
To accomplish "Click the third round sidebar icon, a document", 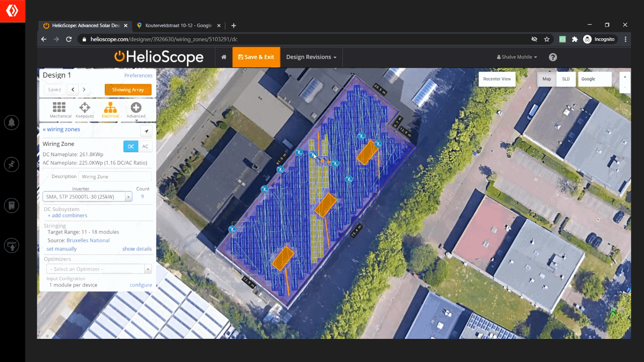I will [12, 206].
